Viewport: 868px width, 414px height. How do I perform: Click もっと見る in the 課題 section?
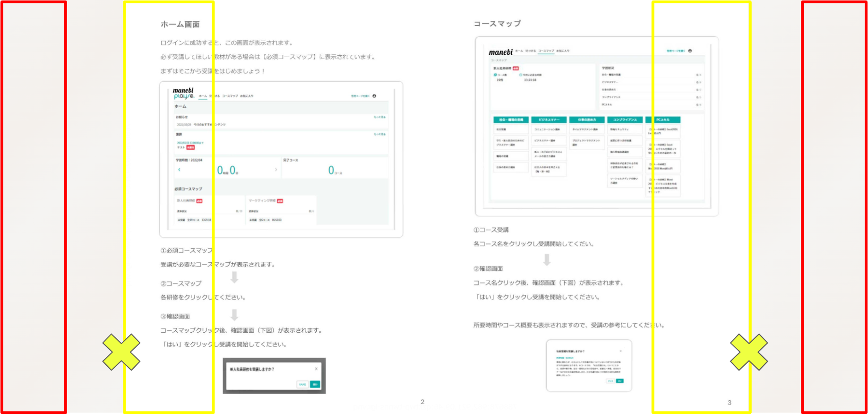tap(380, 134)
